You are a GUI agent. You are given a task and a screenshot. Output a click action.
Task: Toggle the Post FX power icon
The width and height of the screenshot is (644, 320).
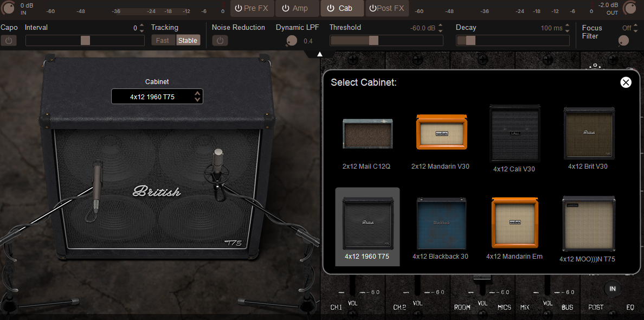click(x=373, y=8)
